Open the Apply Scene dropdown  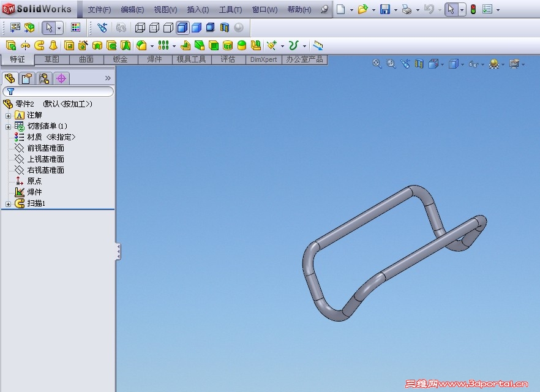point(503,64)
